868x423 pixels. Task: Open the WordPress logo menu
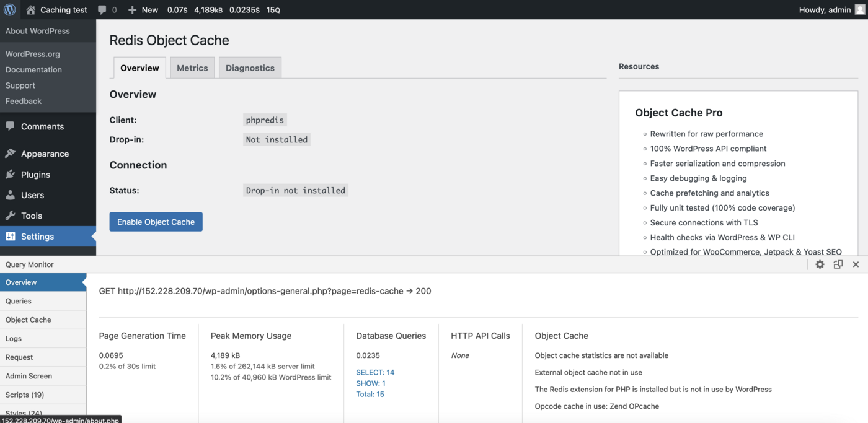10,9
